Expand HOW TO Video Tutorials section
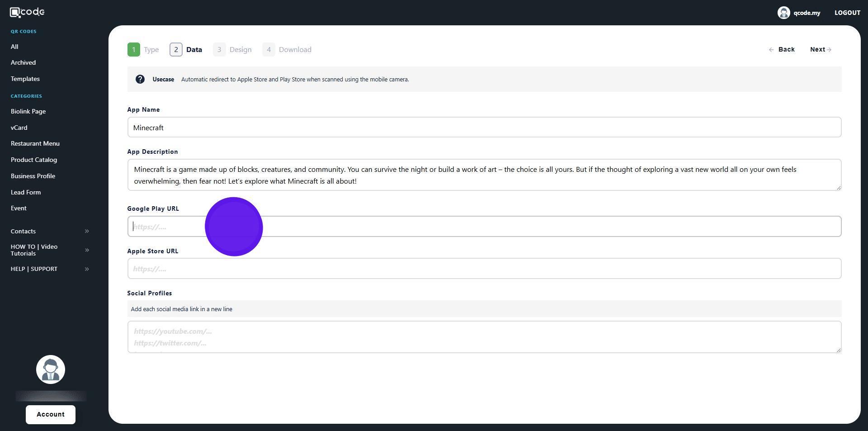Screen dimensions: 868x431 [x=50, y=250]
